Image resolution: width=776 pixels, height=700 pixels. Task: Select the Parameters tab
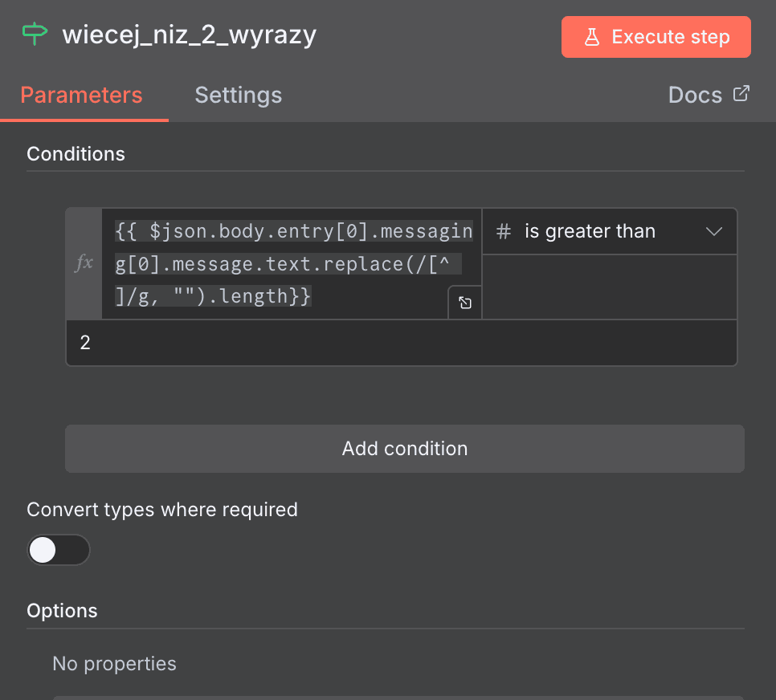(80, 95)
